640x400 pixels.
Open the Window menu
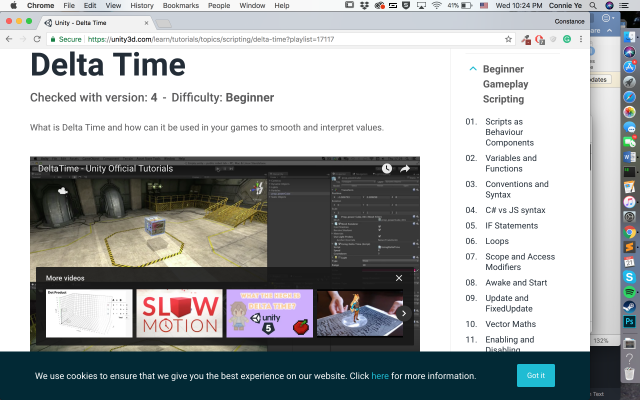[252, 5]
